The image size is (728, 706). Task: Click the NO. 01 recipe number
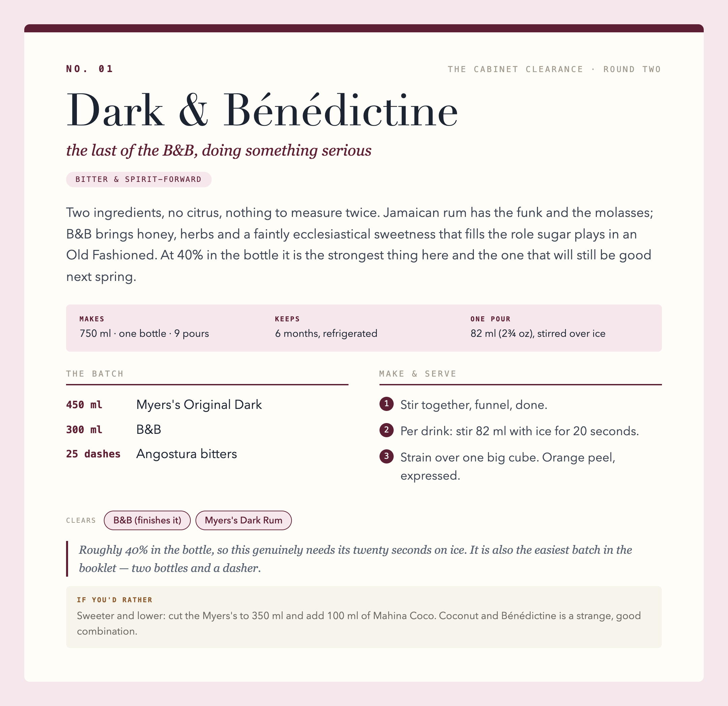tap(90, 69)
